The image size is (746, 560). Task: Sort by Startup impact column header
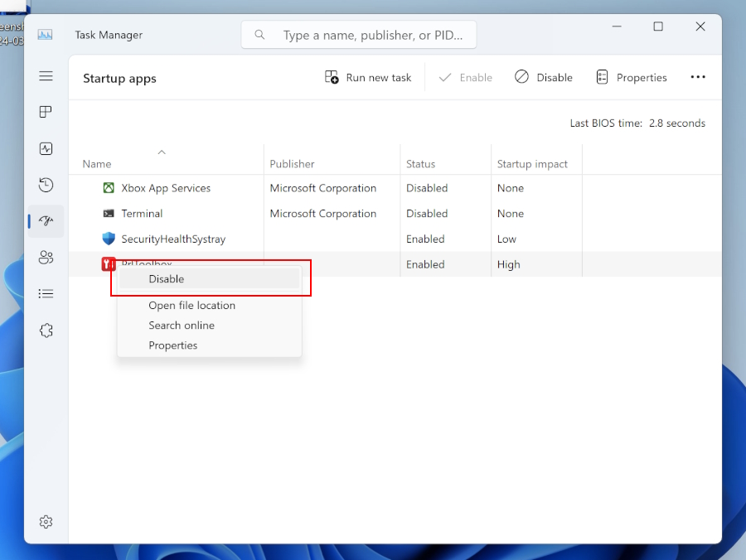(x=532, y=164)
